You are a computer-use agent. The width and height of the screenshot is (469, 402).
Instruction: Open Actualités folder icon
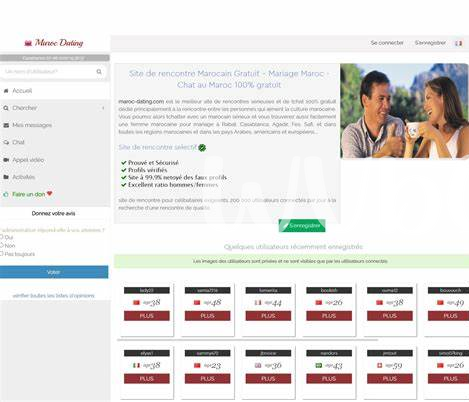(x=6, y=177)
